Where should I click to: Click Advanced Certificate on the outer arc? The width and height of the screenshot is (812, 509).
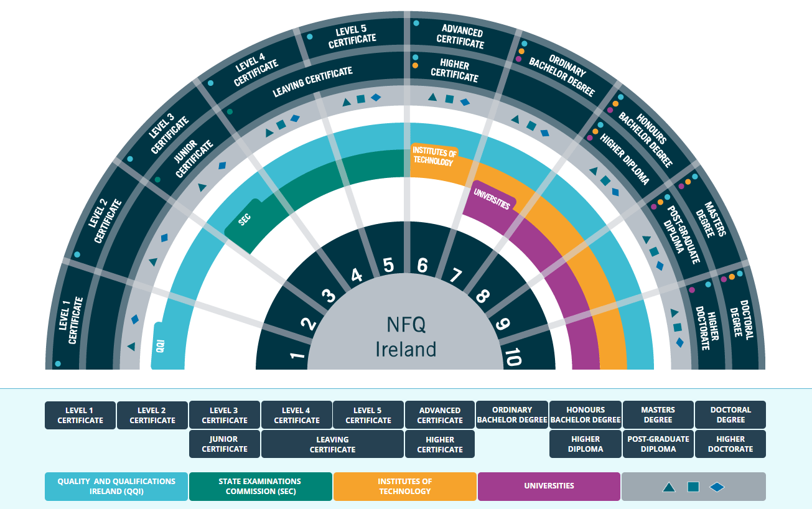tap(460, 36)
